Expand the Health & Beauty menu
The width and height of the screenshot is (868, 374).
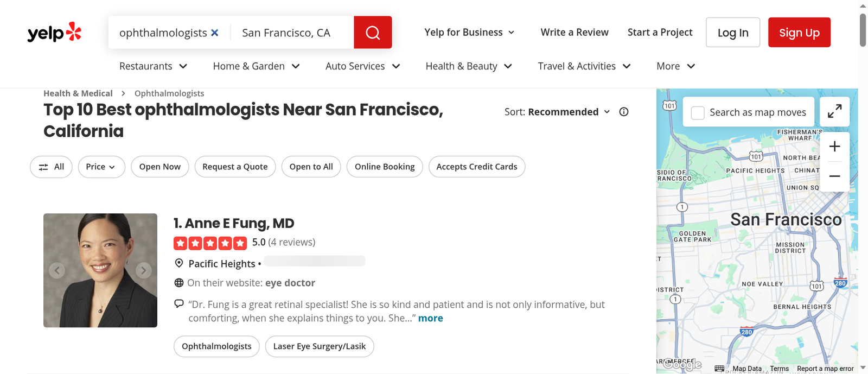(469, 66)
